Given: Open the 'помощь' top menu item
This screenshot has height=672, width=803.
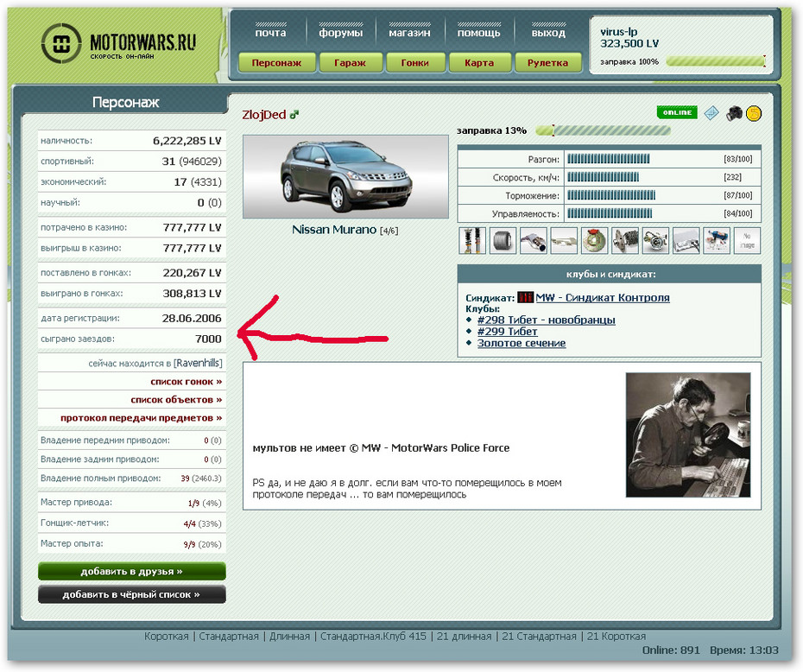Looking at the screenshot, I should pos(479,33).
